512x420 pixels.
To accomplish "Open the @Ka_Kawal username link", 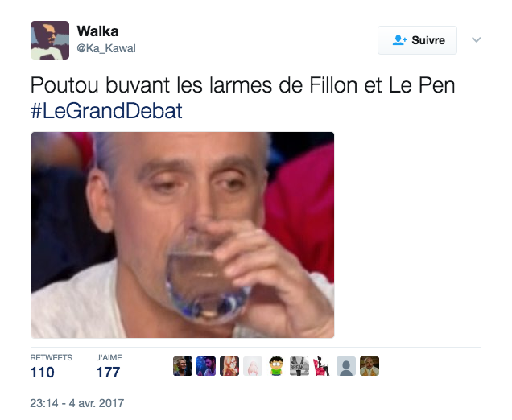I will click(x=106, y=48).
